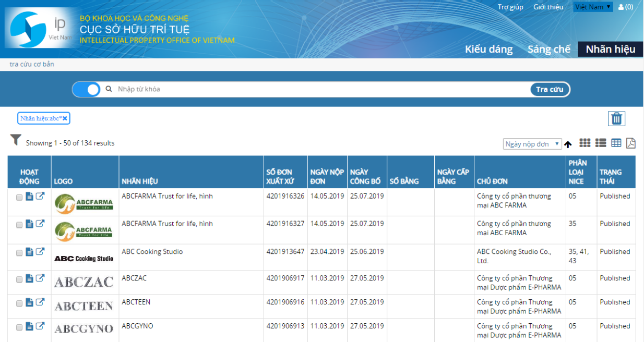Open the filter funnel icon
Viewport: 644px width, 342px height.
tap(16, 140)
